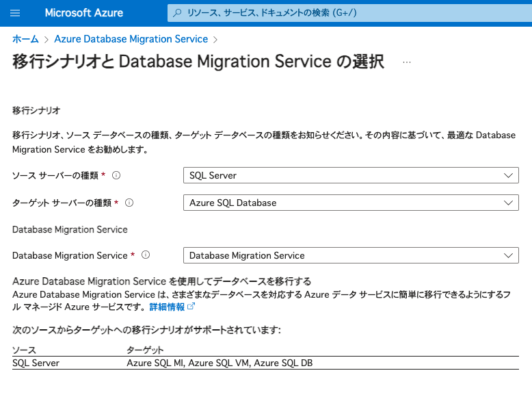Open the Azure SQL Database target dropdown

click(x=351, y=203)
